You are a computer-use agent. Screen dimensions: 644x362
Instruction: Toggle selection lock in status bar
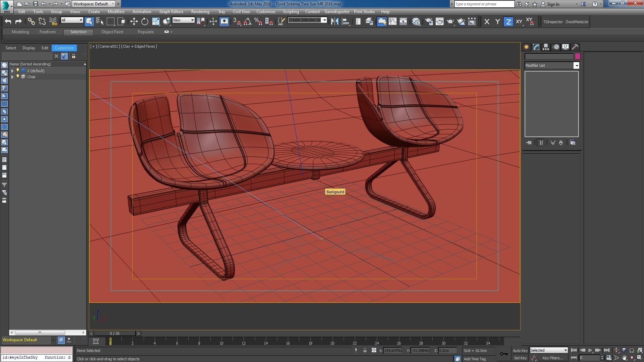(365, 351)
